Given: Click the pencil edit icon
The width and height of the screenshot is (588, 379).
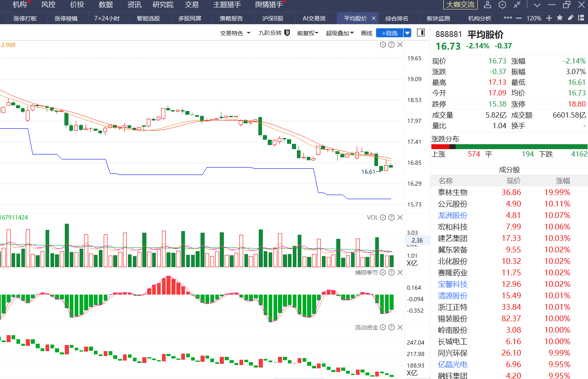Looking at the screenshot, I should [x=570, y=18].
